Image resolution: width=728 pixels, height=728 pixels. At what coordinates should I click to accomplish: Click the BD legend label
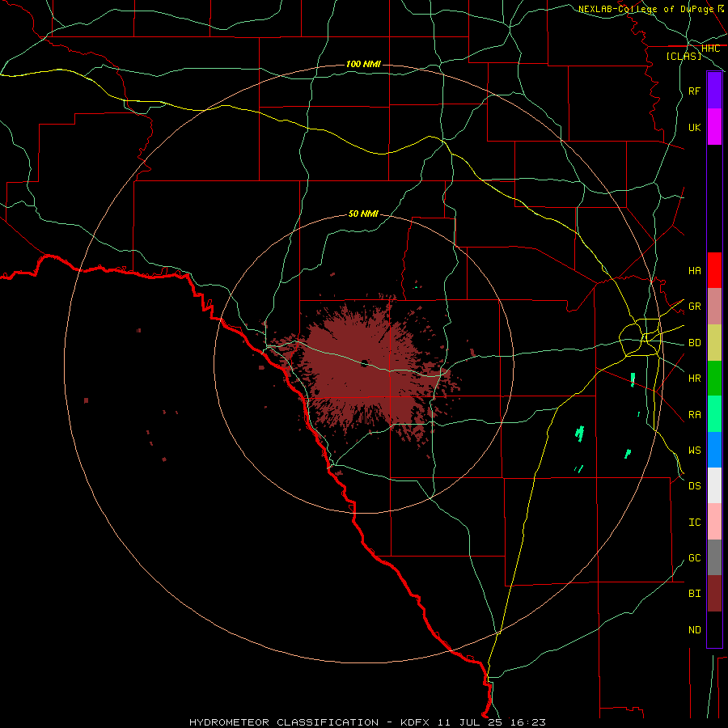pos(694,343)
